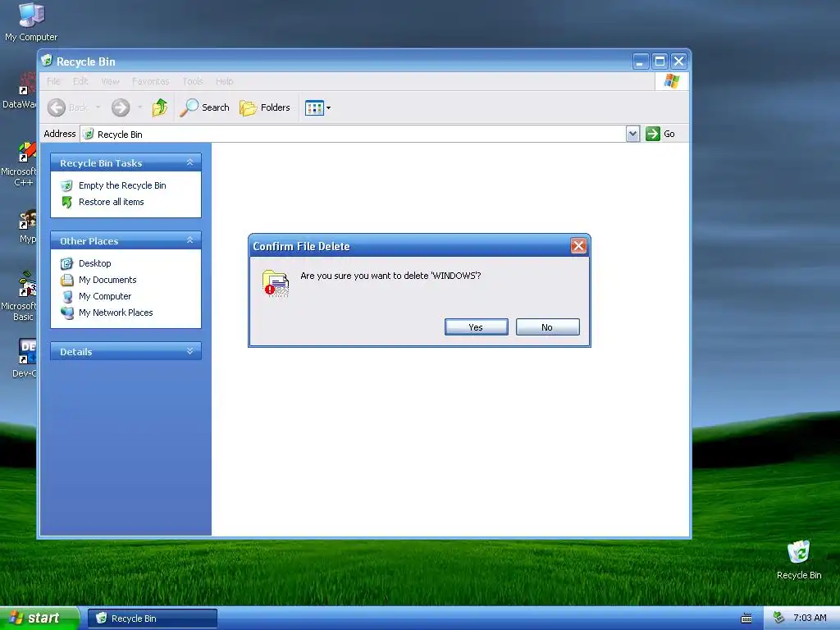Click Empty the Recycle Bin task
The image size is (840, 630).
point(122,185)
